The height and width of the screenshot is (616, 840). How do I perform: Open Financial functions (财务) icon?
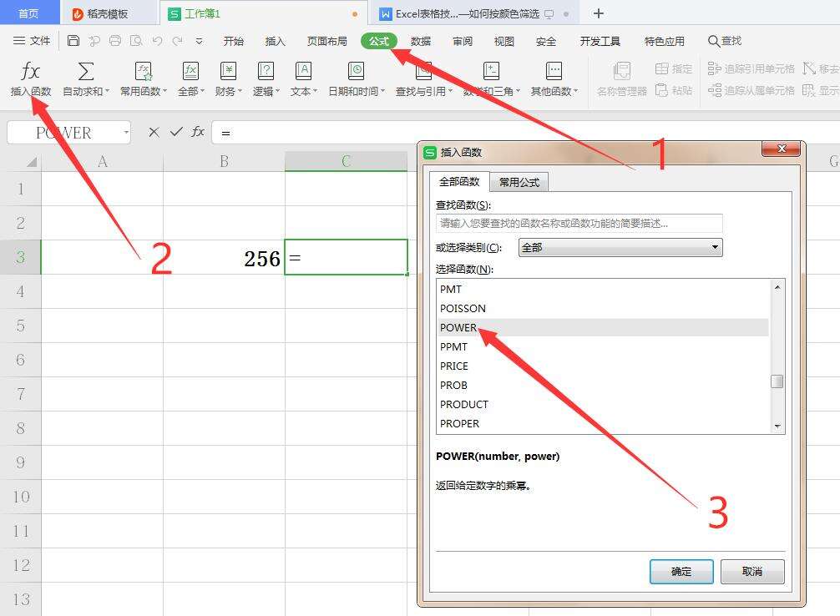(x=228, y=71)
